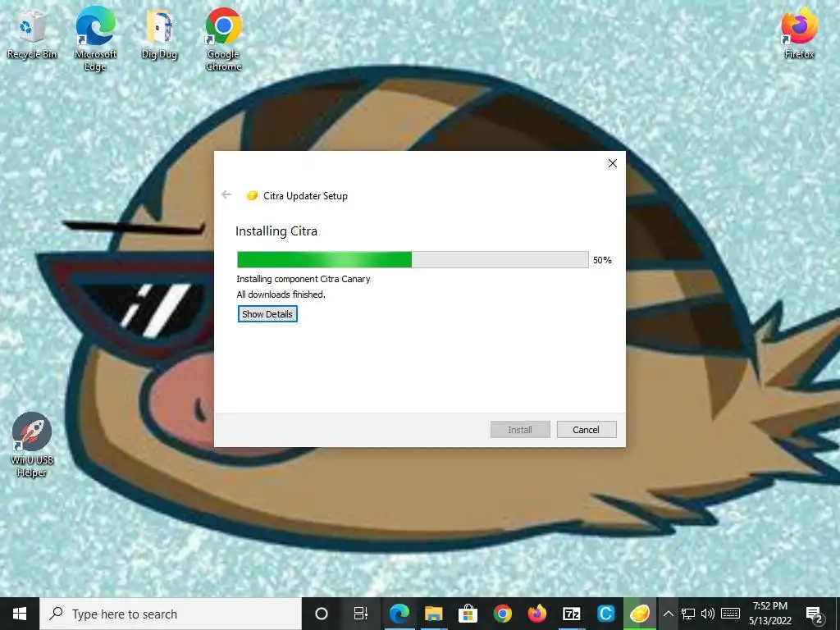
Task: Open Microsoft Store from the taskbar
Action: click(468, 614)
